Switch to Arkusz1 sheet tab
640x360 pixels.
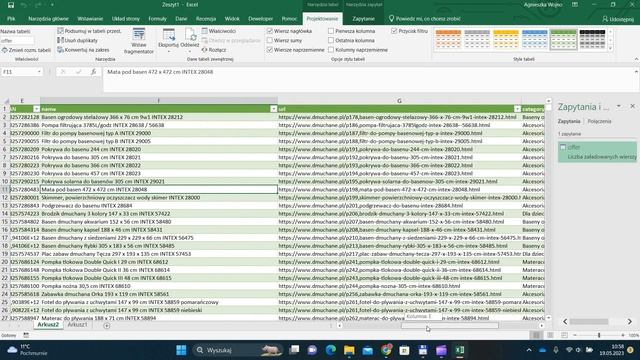pyautogui.click(x=77, y=325)
